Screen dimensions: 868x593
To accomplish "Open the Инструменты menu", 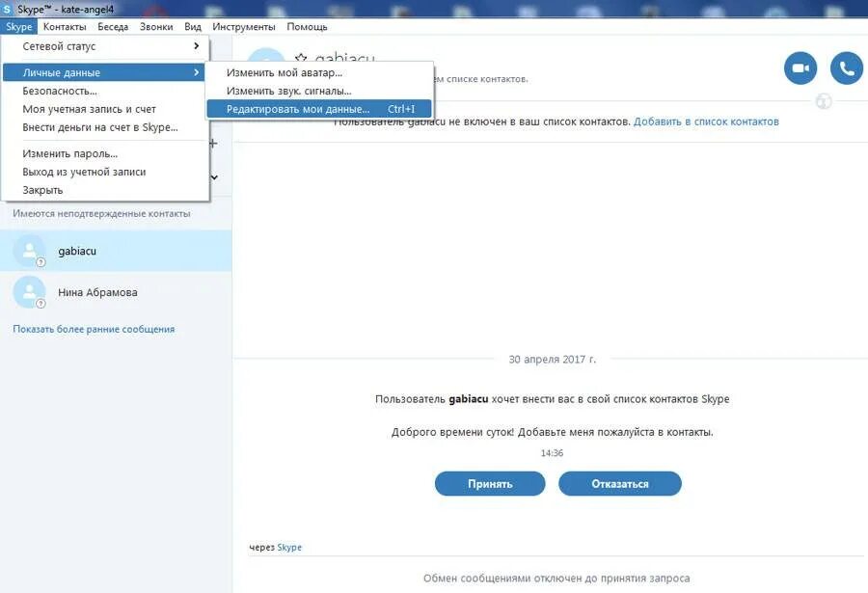I will [x=244, y=27].
